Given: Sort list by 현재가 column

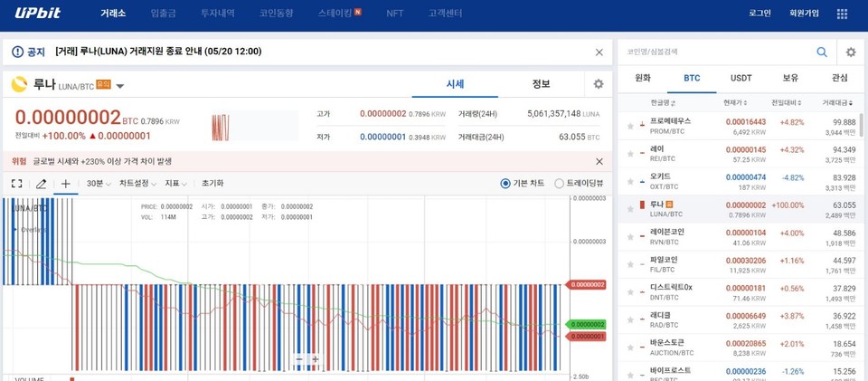Looking at the screenshot, I should [735, 103].
